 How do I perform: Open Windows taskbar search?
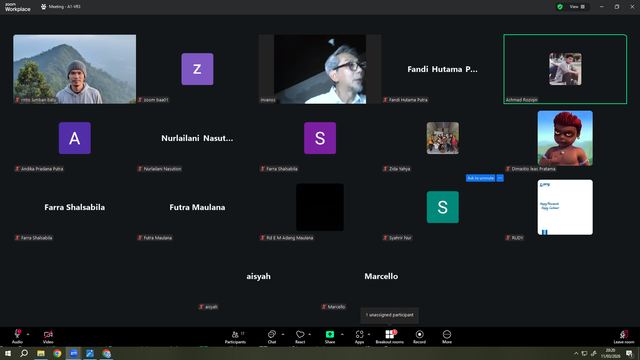point(24,353)
